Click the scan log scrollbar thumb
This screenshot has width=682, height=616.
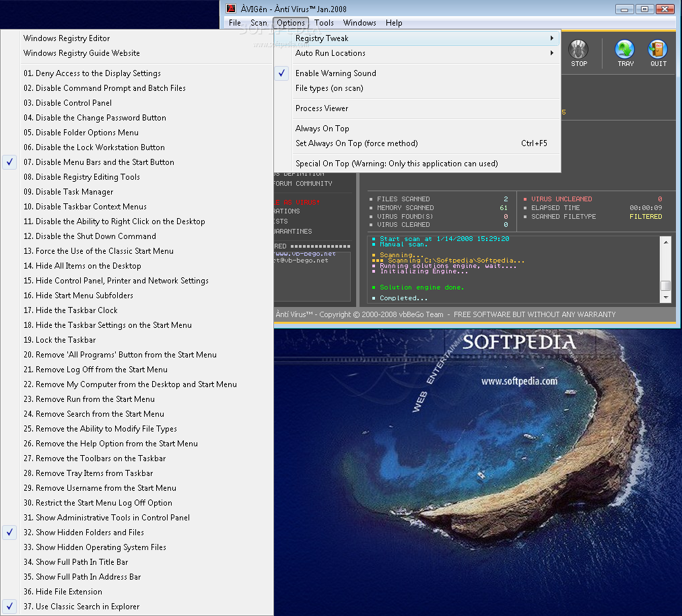click(665, 285)
